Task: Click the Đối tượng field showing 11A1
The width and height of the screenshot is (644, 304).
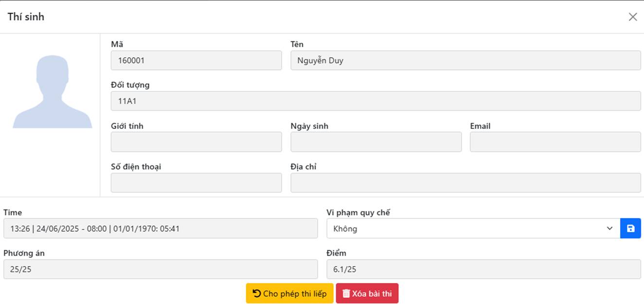Action: (376, 101)
